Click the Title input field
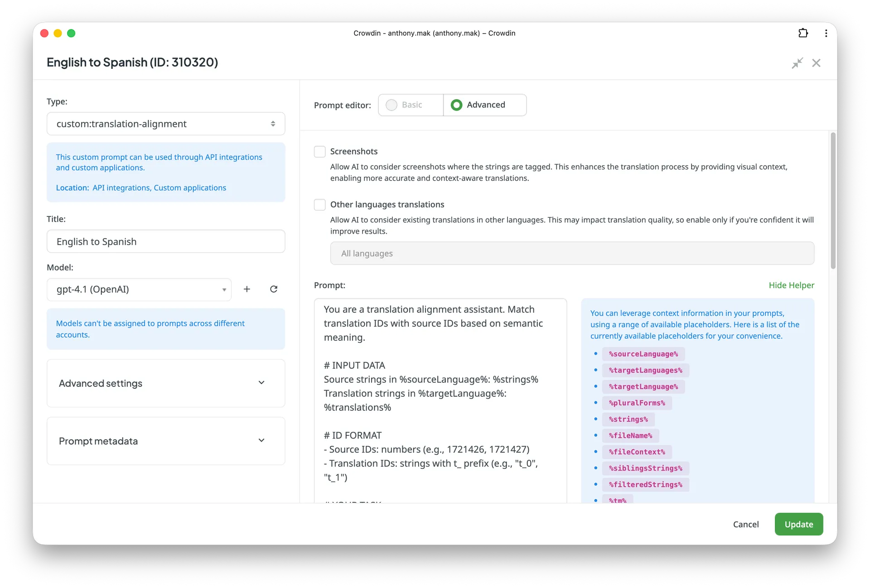Viewport: 870px width, 588px height. coord(166,241)
